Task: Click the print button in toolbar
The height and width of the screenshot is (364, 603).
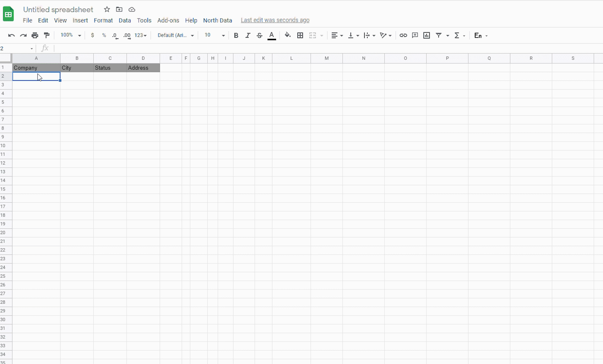Action: tap(35, 35)
